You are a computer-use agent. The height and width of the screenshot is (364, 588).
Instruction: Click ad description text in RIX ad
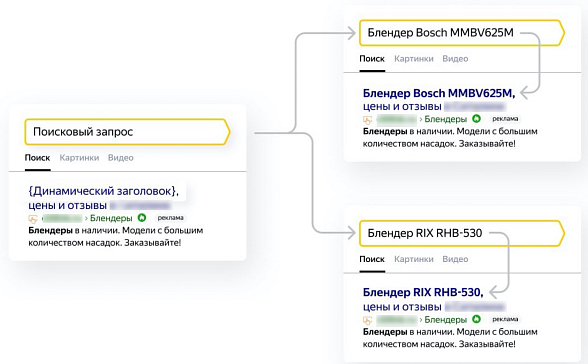point(450,338)
